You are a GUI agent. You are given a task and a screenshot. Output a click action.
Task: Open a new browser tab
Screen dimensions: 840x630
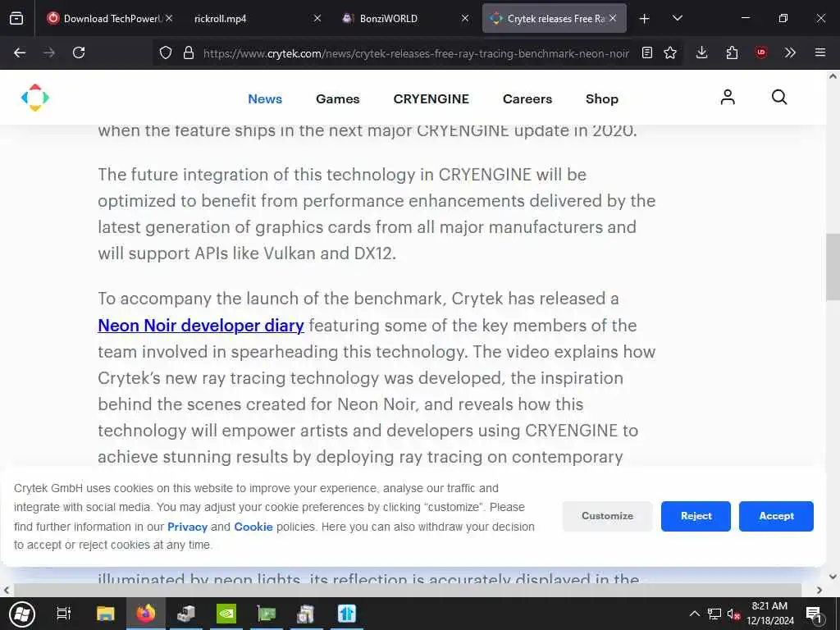click(x=645, y=19)
